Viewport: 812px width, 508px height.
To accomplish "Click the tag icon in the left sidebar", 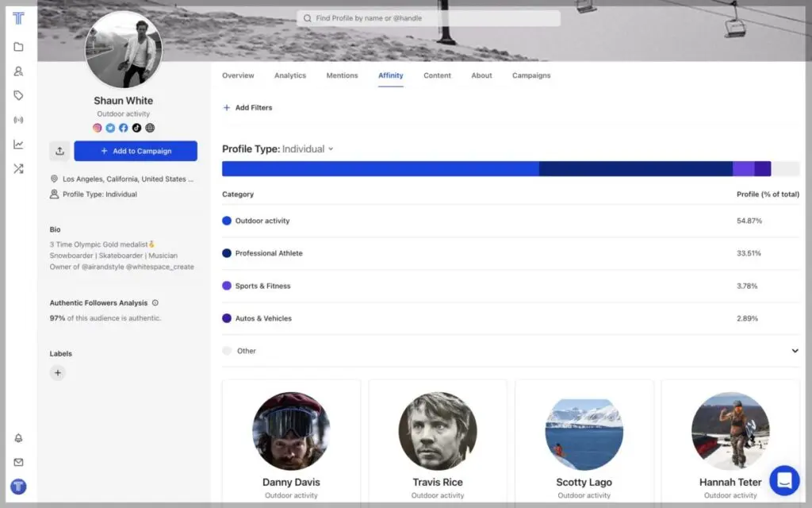I will [x=18, y=95].
